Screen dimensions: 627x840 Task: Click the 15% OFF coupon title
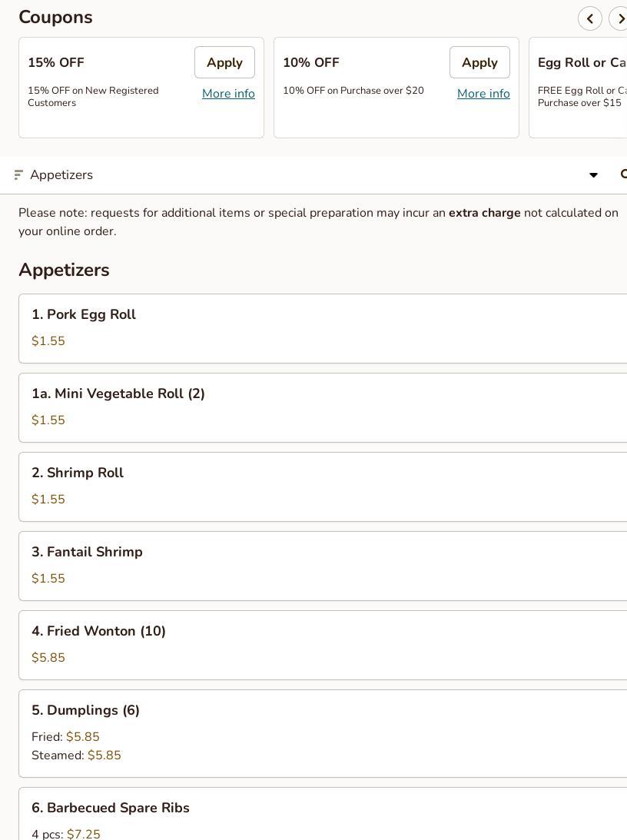pyautogui.click(x=56, y=63)
